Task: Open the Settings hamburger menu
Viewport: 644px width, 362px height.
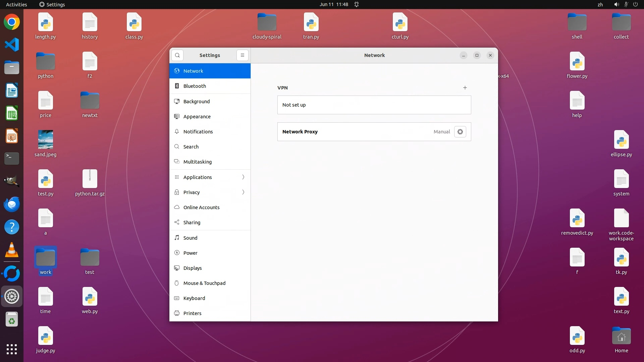Action: (242, 55)
